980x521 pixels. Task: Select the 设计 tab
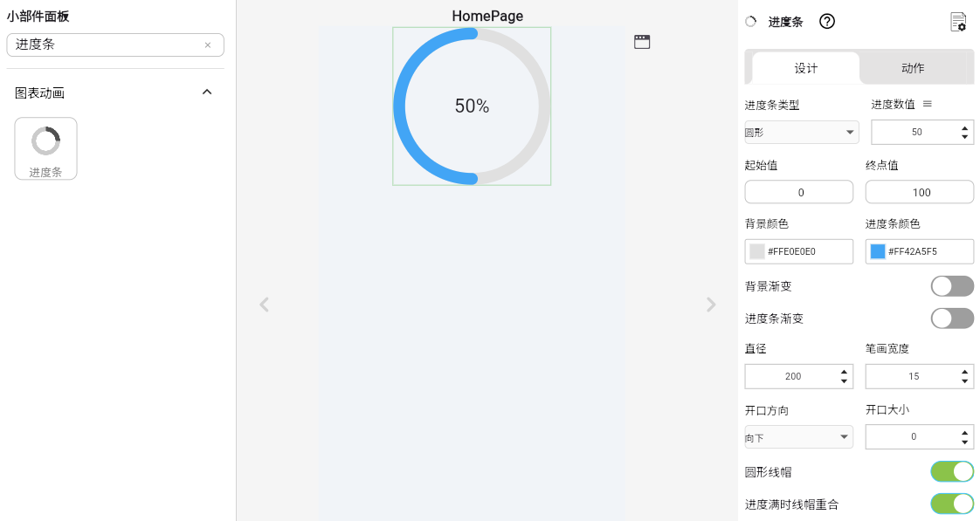805,68
